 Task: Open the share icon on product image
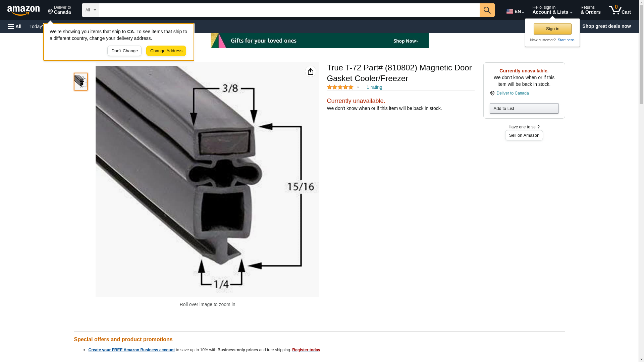tap(311, 71)
